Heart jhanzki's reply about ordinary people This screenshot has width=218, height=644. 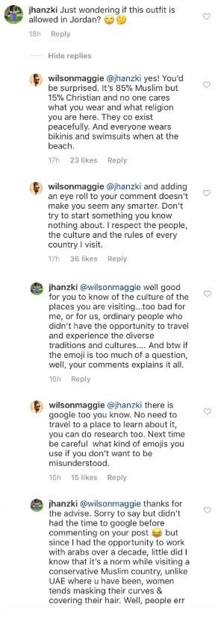tap(207, 293)
